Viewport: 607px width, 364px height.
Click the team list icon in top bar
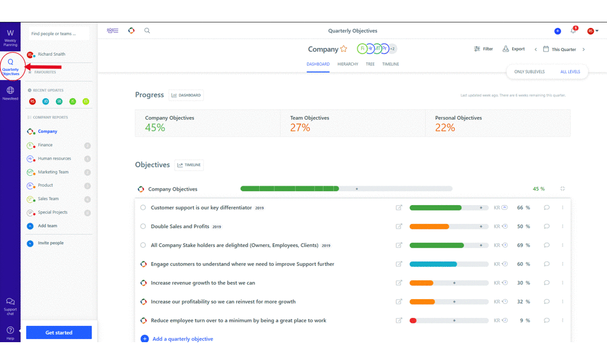(x=113, y=30)
